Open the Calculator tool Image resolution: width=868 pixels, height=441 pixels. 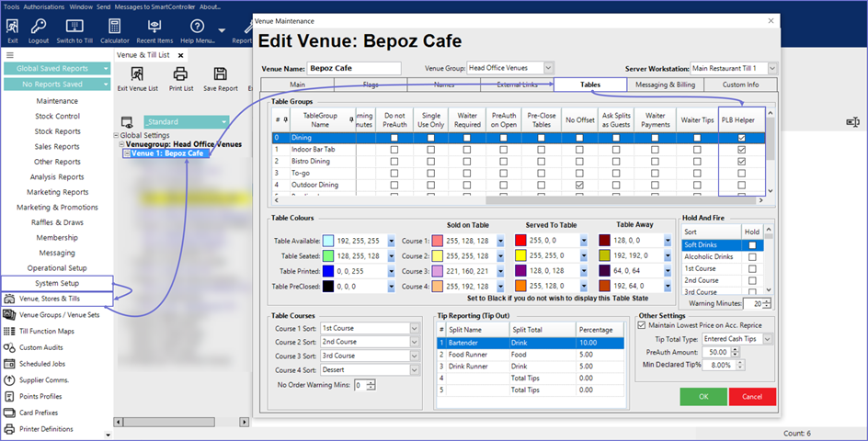tap(115, 28)
